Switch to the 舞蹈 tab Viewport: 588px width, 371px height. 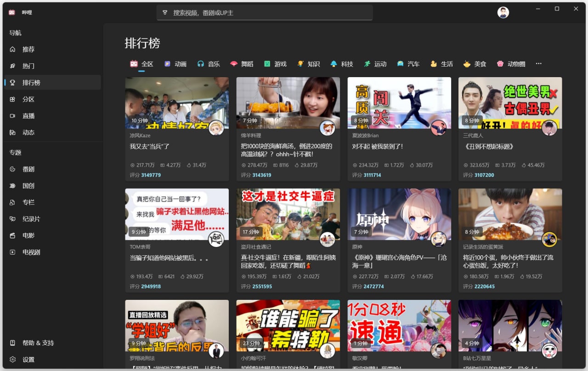tap(242, 64)
